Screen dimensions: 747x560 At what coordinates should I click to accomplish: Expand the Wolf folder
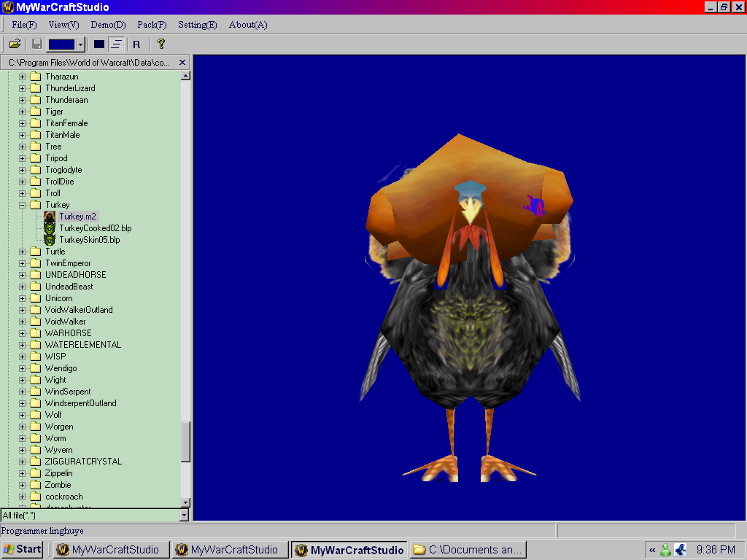[22, 415]
